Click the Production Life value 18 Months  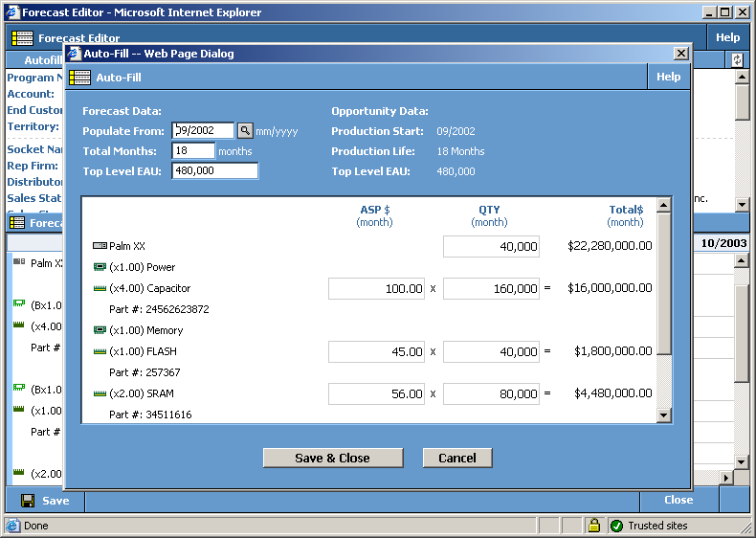click(x=460, y=151)
